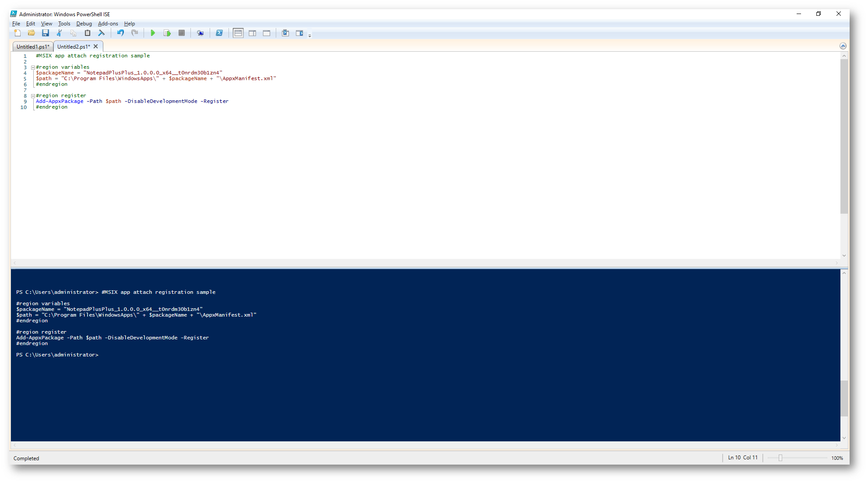868x483 pixels.
Task: Click $packageName line in console output
Action: pyautogui.click(x=109, y=309)
